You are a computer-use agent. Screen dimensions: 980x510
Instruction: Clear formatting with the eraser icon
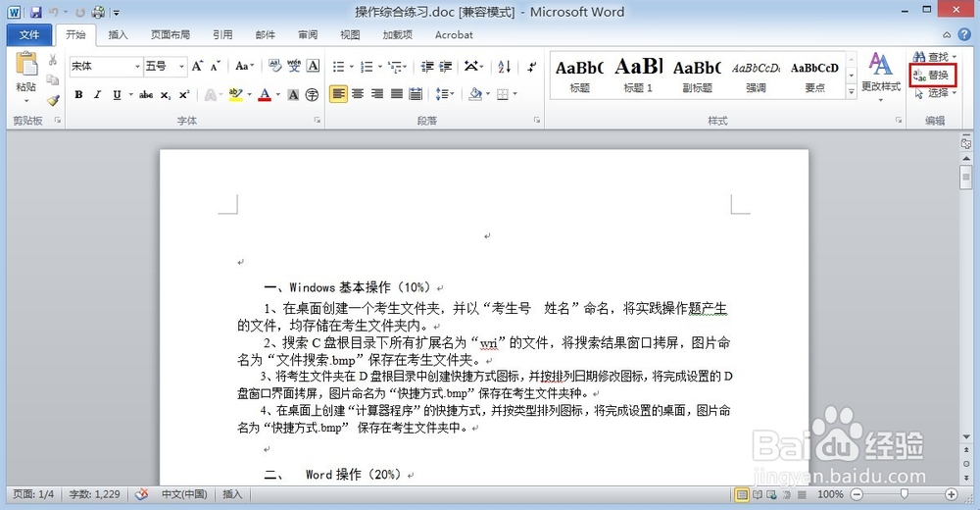(274, 66)
